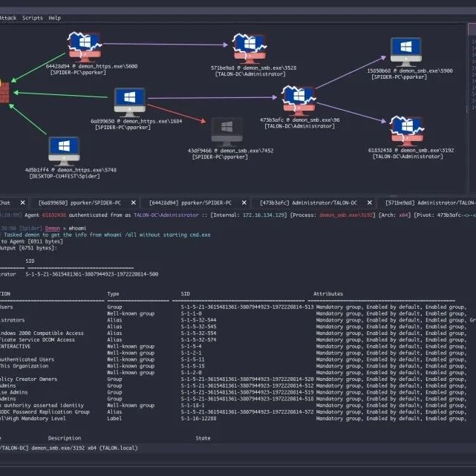
Task: Click the SID value S-1-16-12288
Action: (198, 418)
